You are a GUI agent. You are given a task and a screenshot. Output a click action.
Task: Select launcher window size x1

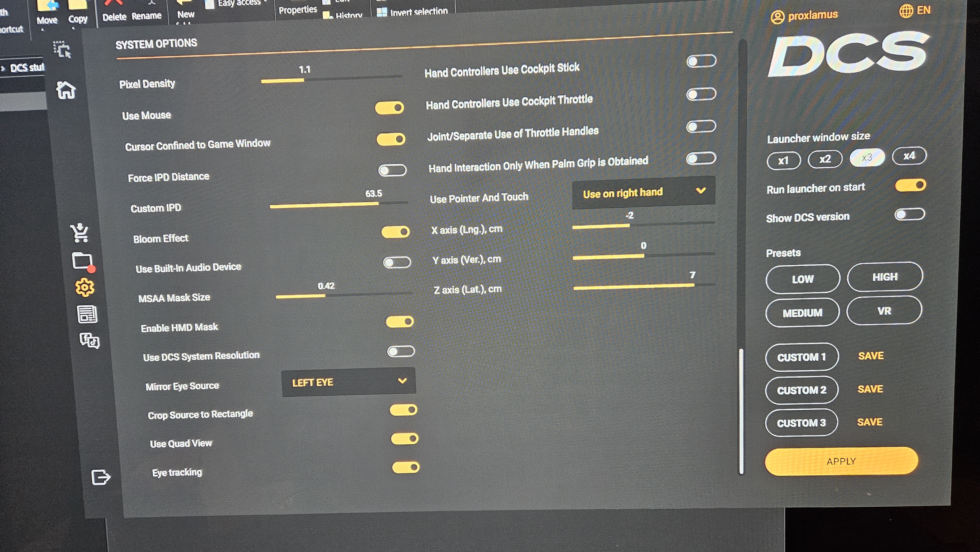click(784, 160)
